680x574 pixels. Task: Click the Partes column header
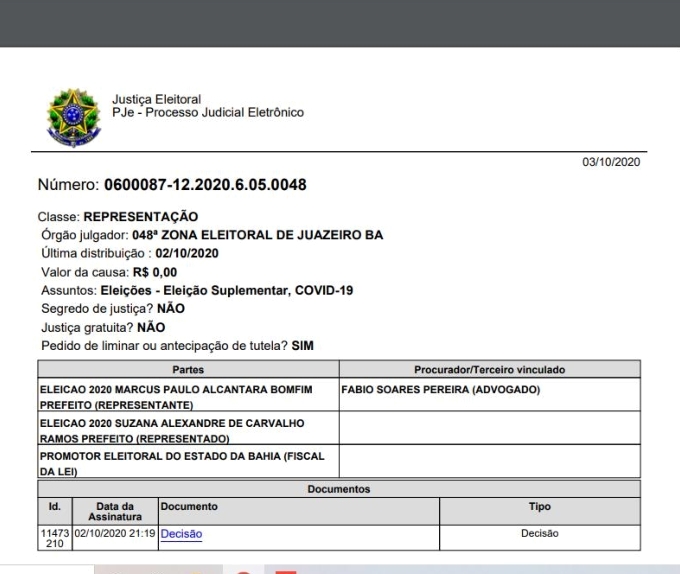click(188, 369)
